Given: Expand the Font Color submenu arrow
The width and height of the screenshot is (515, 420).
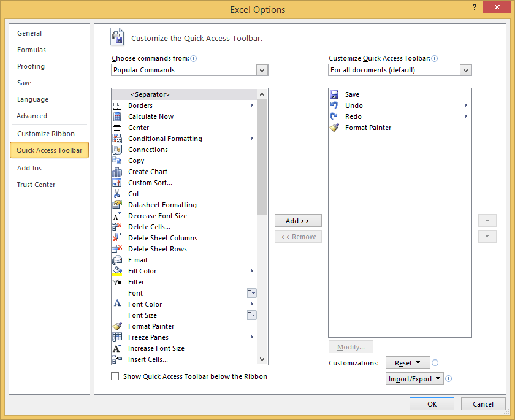Looking at the screenshot, I should point(252,304).
